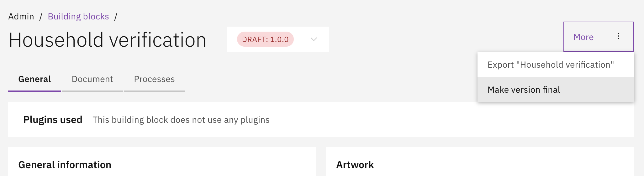Click the General information heading
Image resolution: width=644 pixels, height=176 pixels.
click(x=65, y=165)
